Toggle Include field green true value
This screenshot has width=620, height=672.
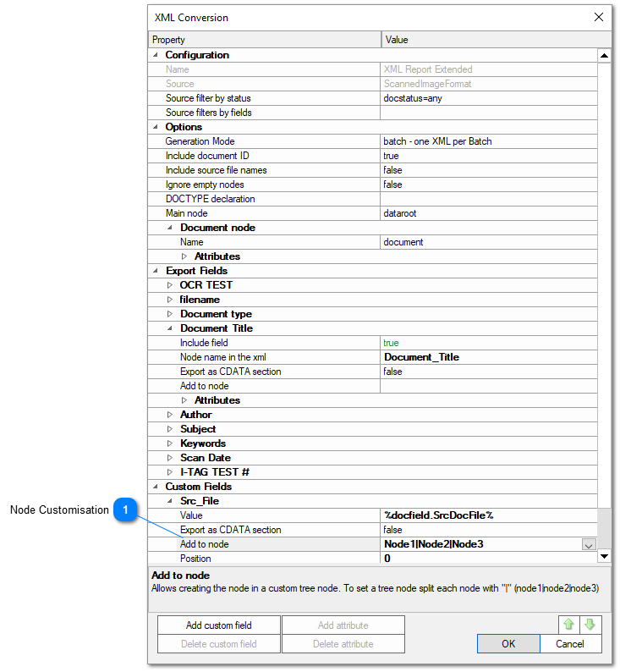click(489, 343)
